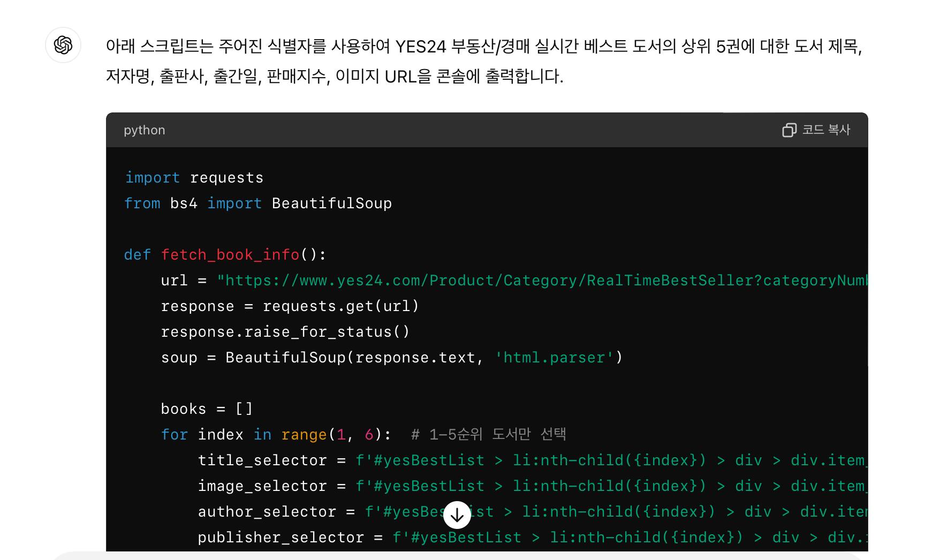Viewport: 940px width, 560px height.
Task: Click the text '저자명, 출판사, 출간일'
Action: pos(182,77)
